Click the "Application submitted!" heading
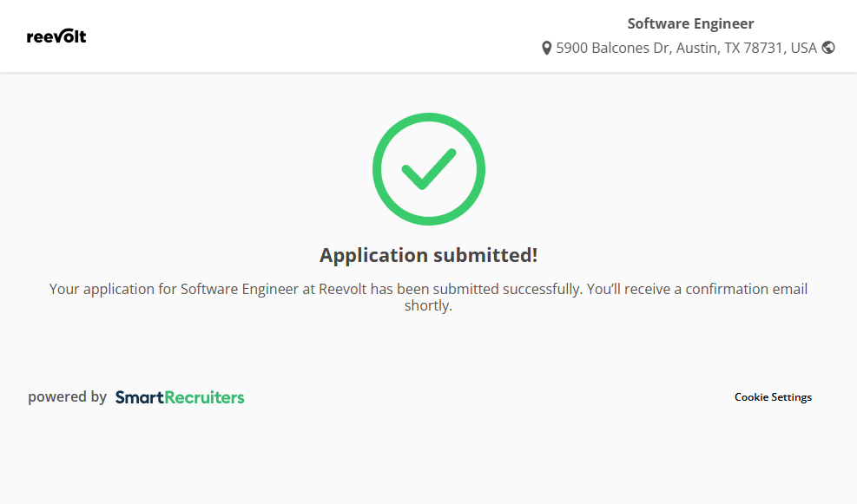Screen dimensions: 857x504 (x=429, y=255)
